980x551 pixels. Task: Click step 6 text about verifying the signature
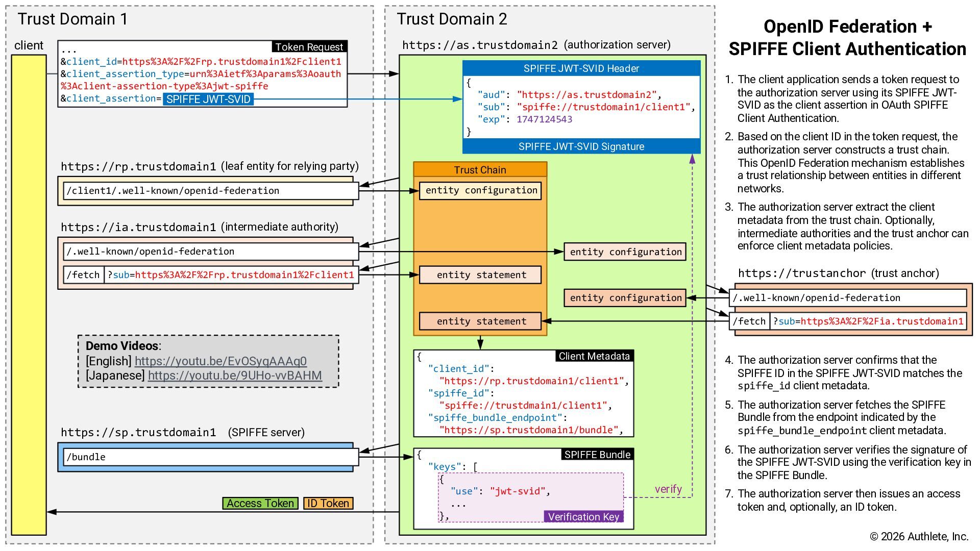coord(853,462)
